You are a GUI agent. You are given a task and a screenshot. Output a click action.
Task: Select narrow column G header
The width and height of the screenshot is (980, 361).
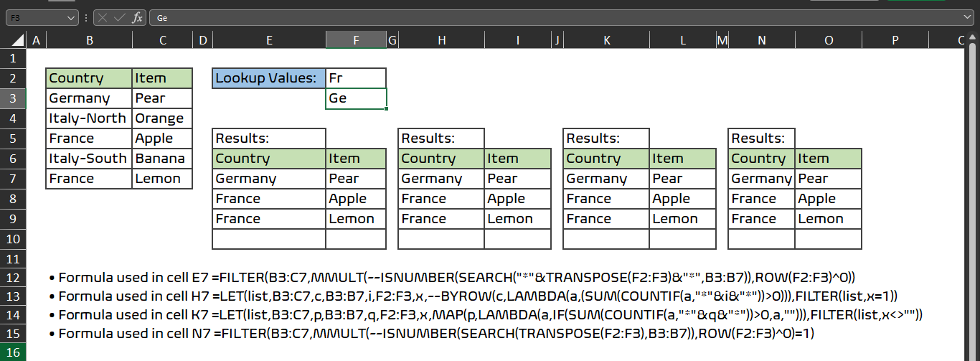(x=392, y=41)
